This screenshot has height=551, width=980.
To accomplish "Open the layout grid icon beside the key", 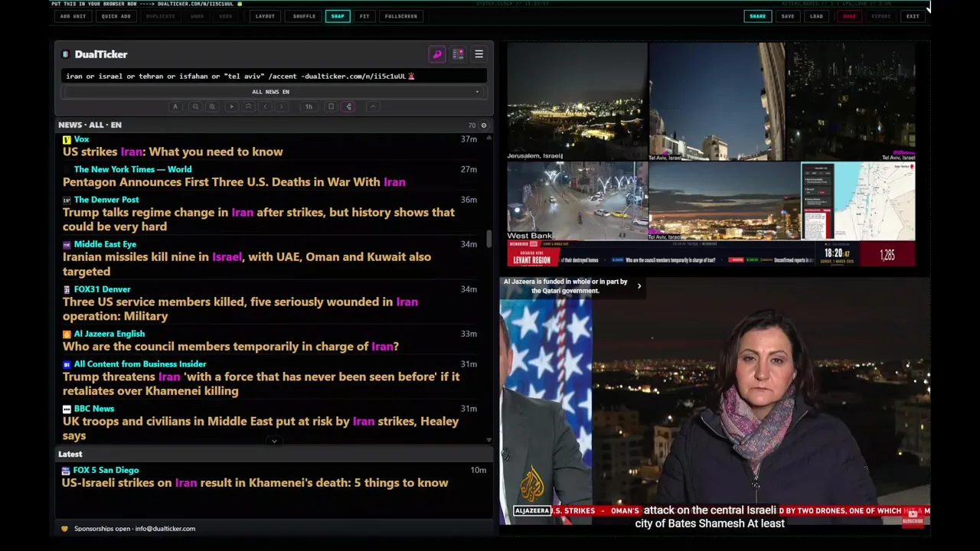I will [x=458, y=54].
